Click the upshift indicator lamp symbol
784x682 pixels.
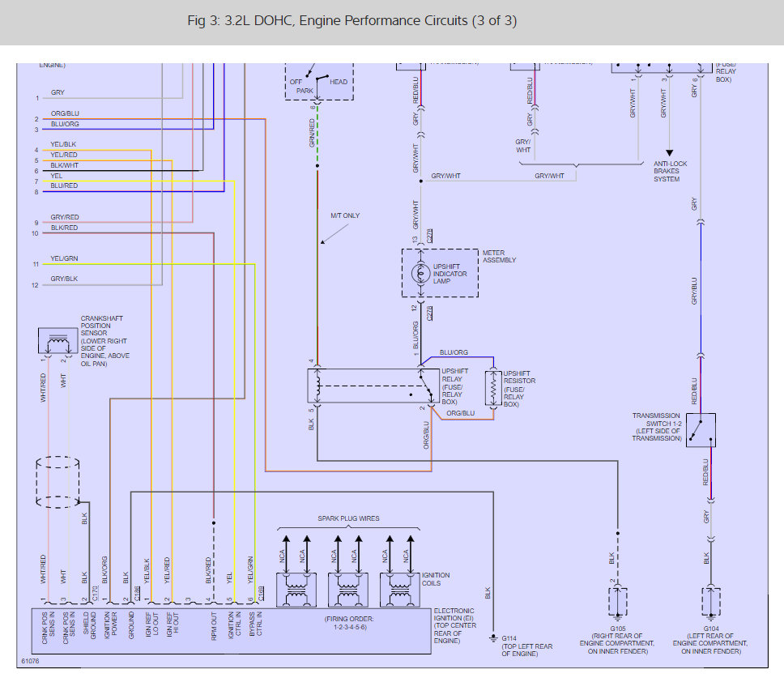(x=420, y=273)
